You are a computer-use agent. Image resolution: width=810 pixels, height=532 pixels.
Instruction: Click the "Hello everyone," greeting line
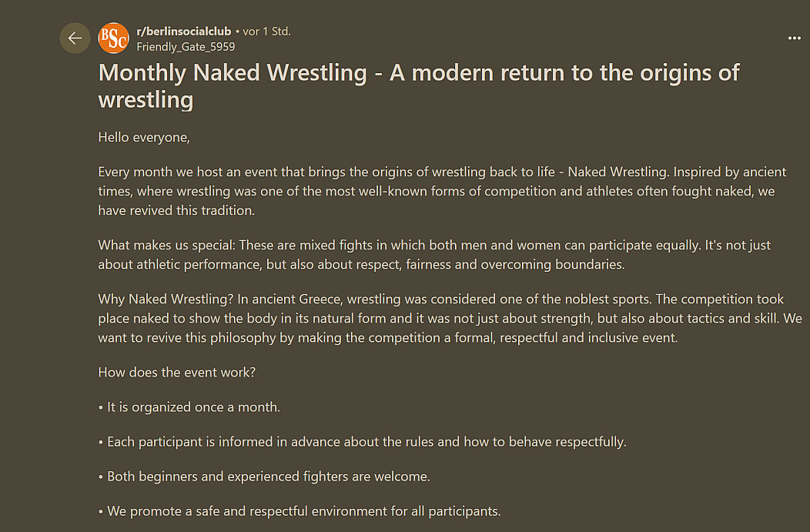(x=144, y=137)
